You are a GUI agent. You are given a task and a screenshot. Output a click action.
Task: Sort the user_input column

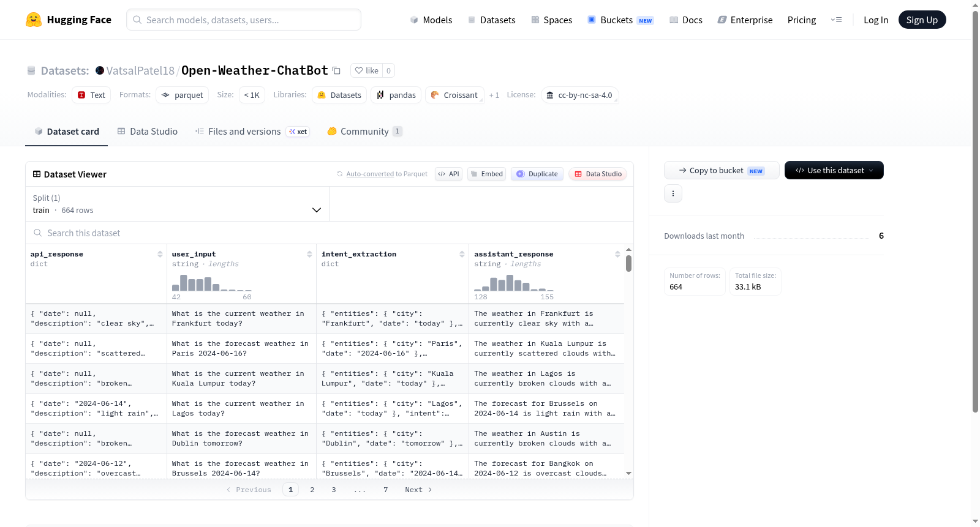pyautogui.click(x=309, y=254)
